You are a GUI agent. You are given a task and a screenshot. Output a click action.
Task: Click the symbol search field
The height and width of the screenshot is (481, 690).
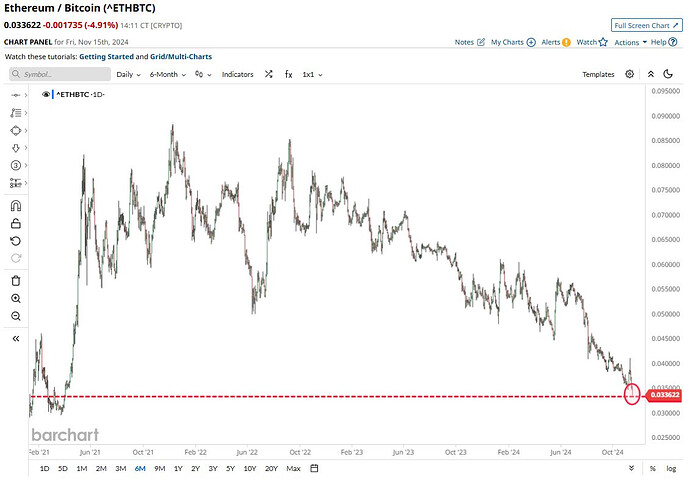[x=60, y=74]
